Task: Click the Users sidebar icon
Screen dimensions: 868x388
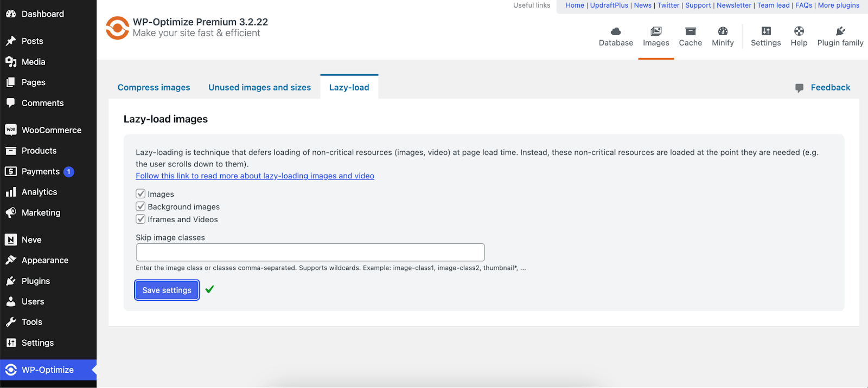Action: (x=11, y=301)
